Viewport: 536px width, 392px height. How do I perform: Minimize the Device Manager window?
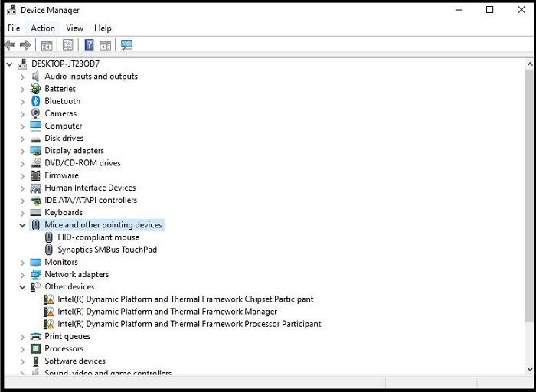(x=459, y=10)
